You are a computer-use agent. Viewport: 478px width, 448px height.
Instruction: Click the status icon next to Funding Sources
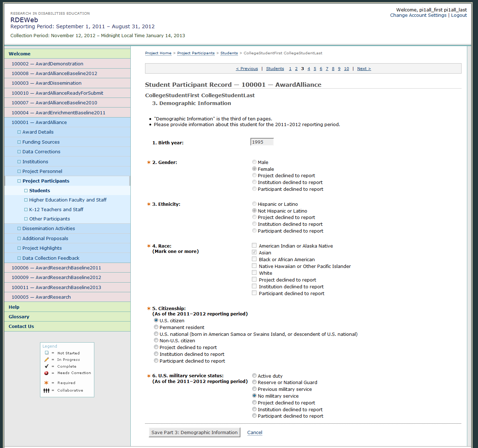[x=19, y=142]
